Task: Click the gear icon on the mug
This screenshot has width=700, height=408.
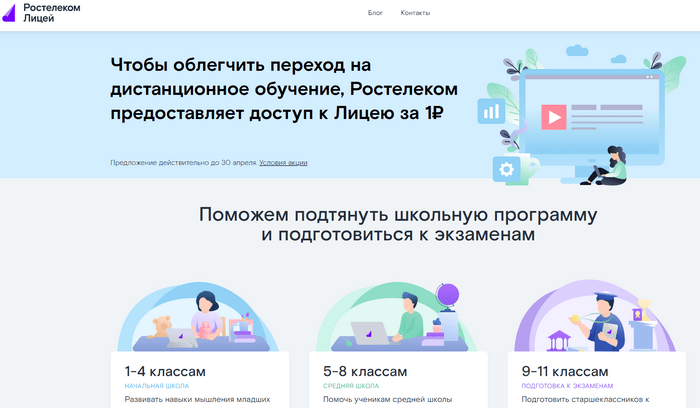Action: pyautogui.click(x=506, y=170)
